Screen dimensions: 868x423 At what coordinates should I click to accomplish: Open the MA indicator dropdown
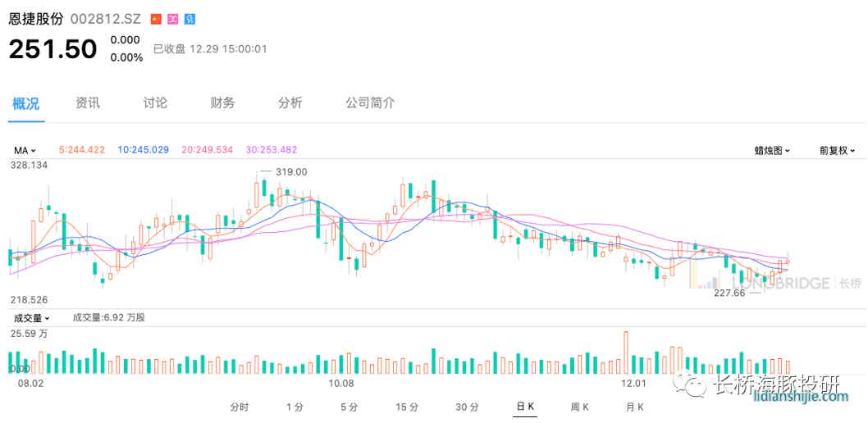tap(25, 150)
